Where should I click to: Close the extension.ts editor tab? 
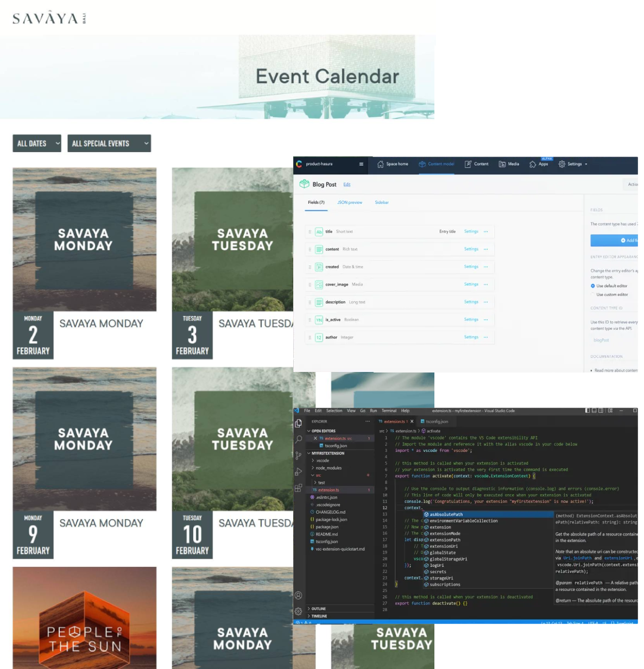[412, 421]
